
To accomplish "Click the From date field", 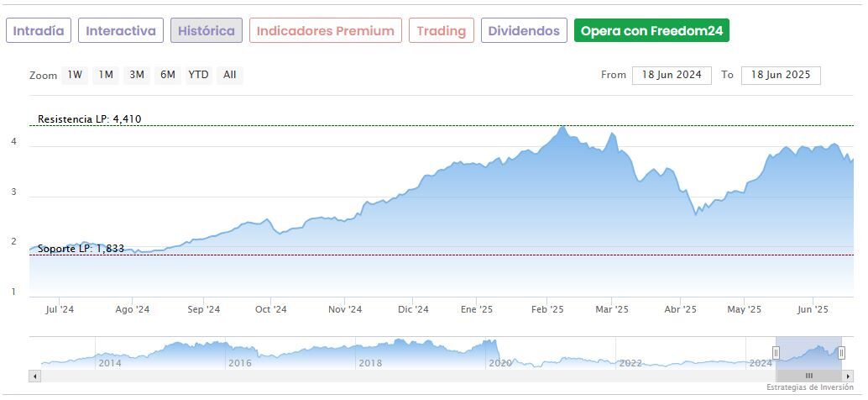I will (x=672, y=75).
